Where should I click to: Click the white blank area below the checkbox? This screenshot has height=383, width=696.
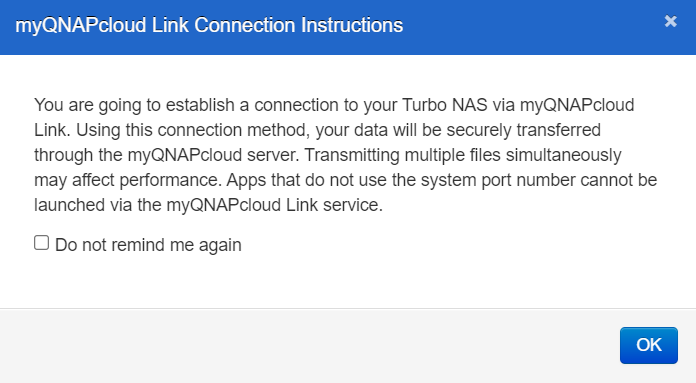coord(348,282)
